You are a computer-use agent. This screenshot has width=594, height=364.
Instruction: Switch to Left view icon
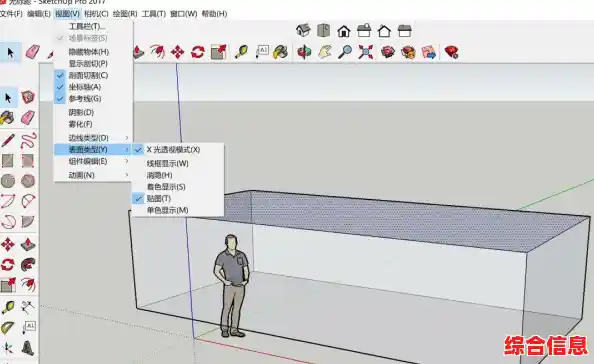(x=405, y=31)
